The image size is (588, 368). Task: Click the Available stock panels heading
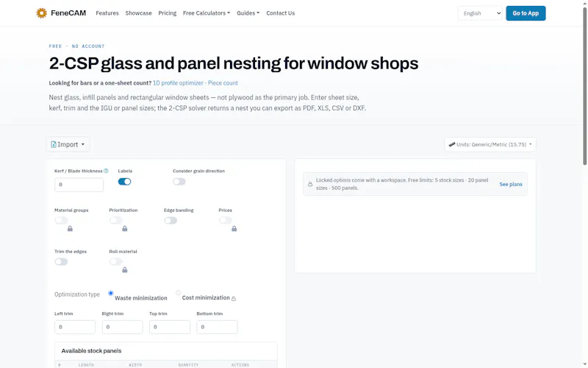pyautogui.click(x=91, y=351)
